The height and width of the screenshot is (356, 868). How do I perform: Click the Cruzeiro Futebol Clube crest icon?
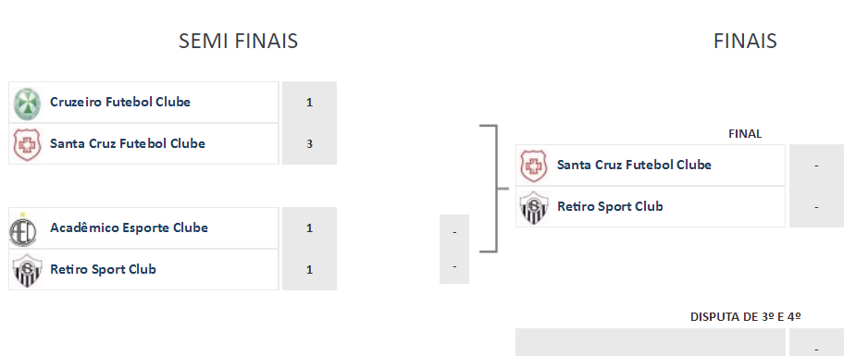click(x=27, y=104)
